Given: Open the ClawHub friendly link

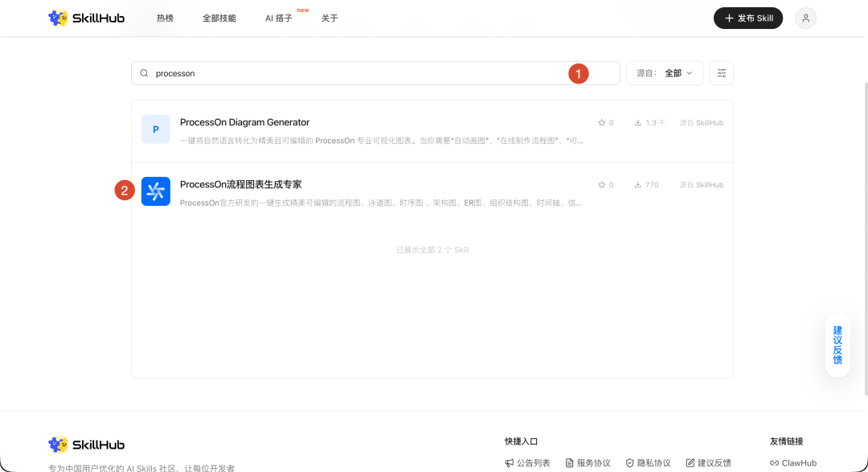Looking at the screenshot, I should click(793, 463).
